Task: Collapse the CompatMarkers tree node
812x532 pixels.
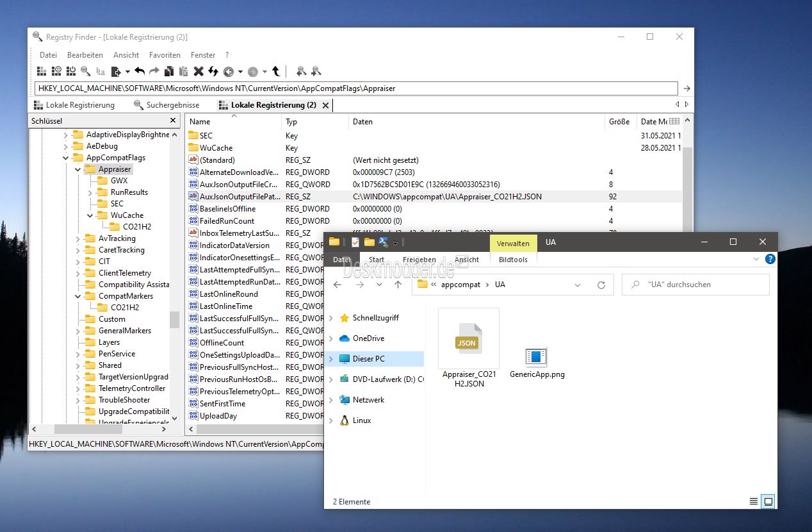Action: (x=77, y=296)
